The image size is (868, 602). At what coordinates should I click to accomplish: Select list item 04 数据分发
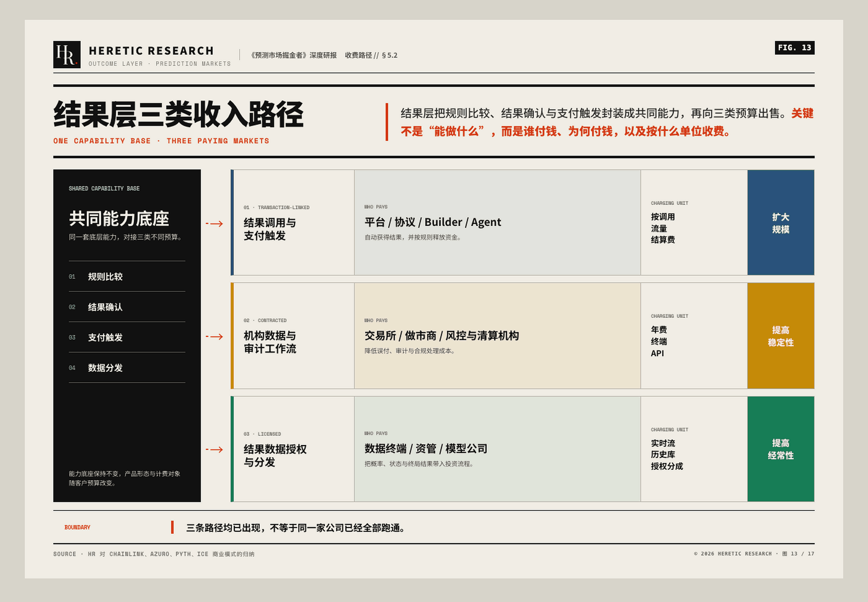(x=127, y=367)
